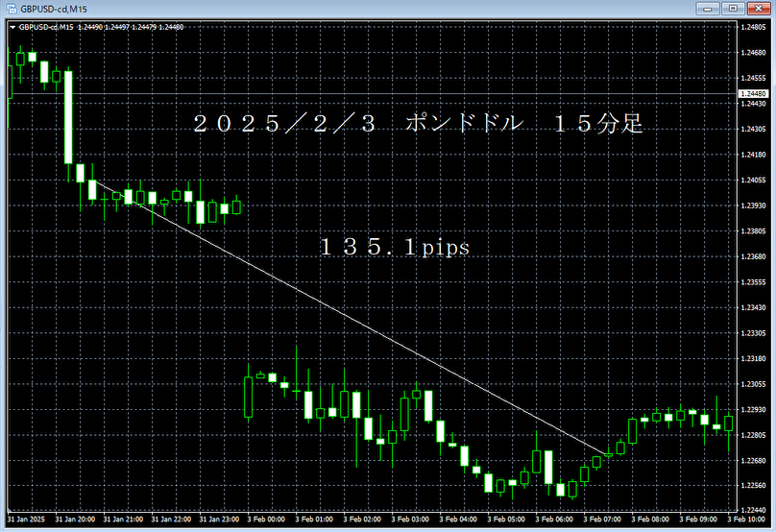Click the '31 Jan 21:00' time axis label

point(123,520)
